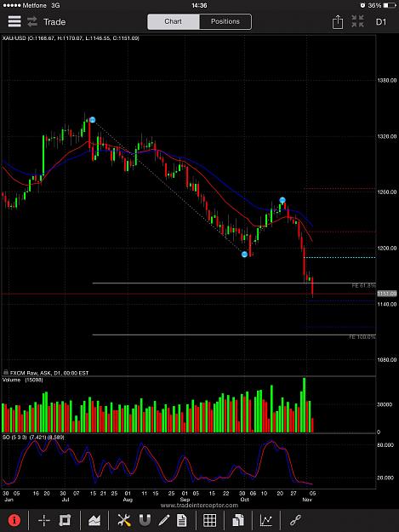Change chart type via area chart icon
This screenshot has width=399, height=532.
94,520
